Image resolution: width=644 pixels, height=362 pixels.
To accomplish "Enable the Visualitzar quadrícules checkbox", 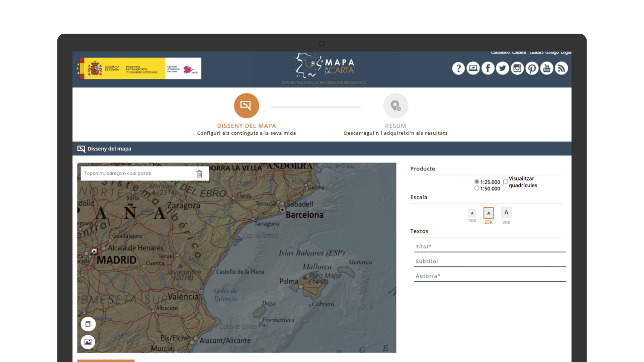I will (x=506, y=182).
